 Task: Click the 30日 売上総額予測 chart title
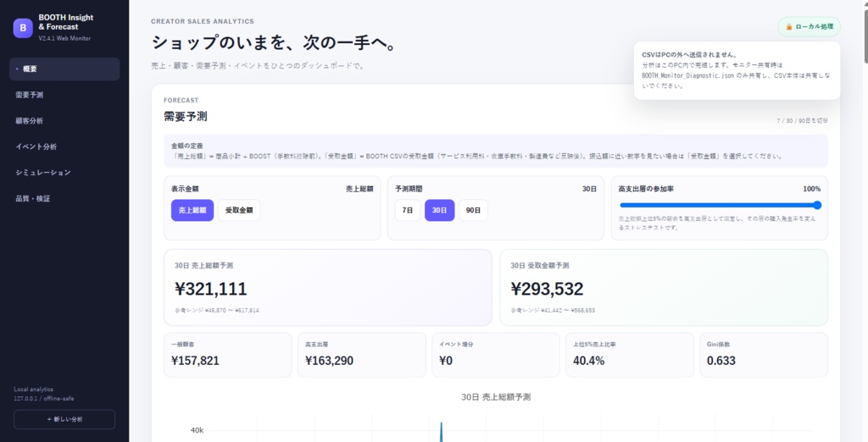click(496, 397)
